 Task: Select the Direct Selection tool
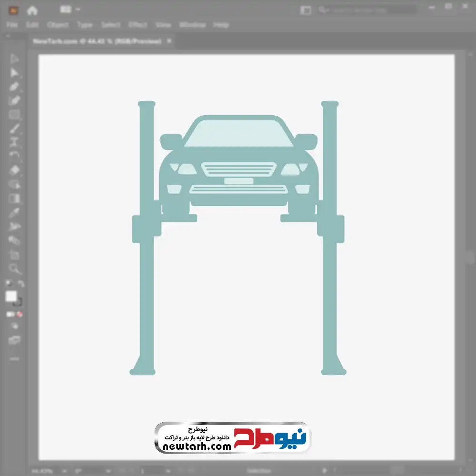(x=14, y=72)
